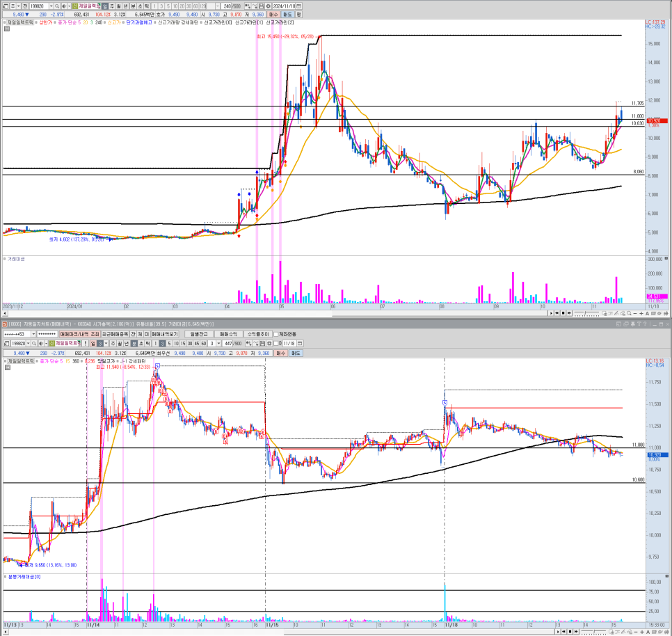Click the exclamation mark icon in lower toolbar
672x636 pixels.
click(86, 343)
